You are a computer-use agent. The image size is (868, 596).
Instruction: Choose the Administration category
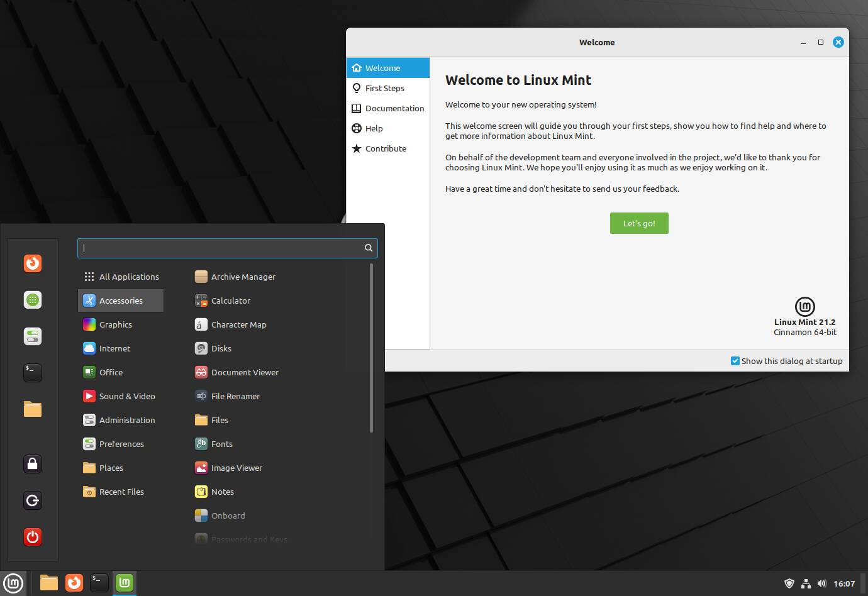(126, 420)
